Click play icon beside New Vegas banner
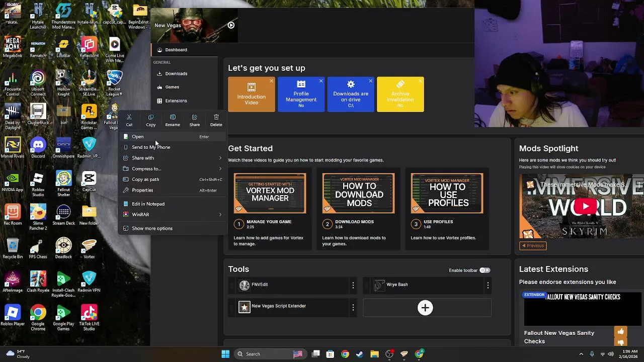 (x=231, y=25)
